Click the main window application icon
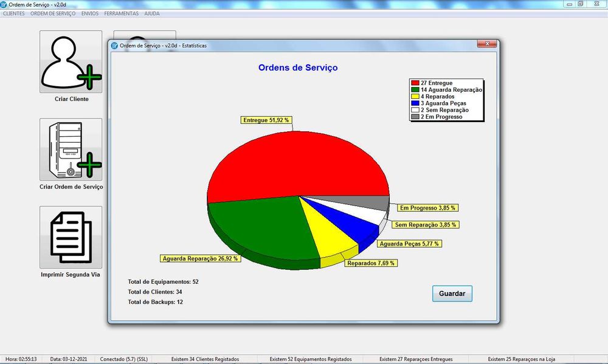The height and width of the screenshot is (364, 608). point(4,5)
